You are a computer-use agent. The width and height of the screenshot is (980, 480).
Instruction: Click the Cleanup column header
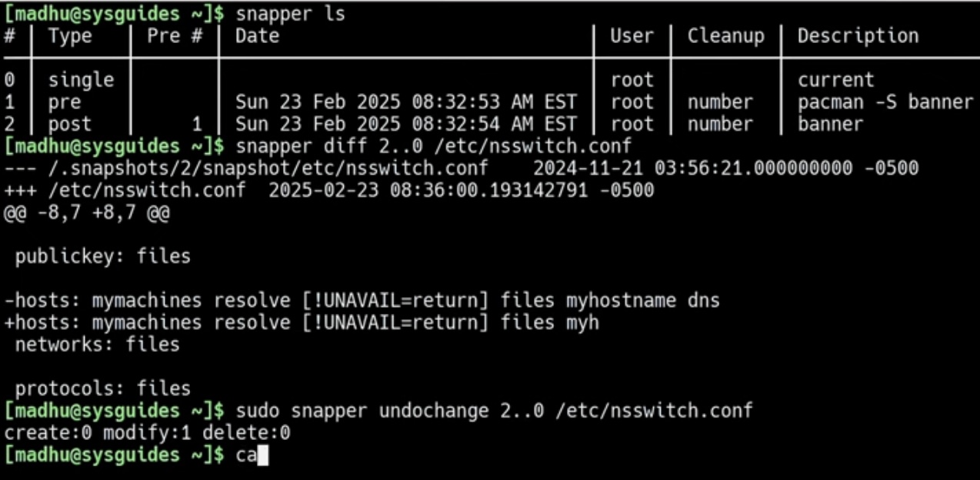726,36
